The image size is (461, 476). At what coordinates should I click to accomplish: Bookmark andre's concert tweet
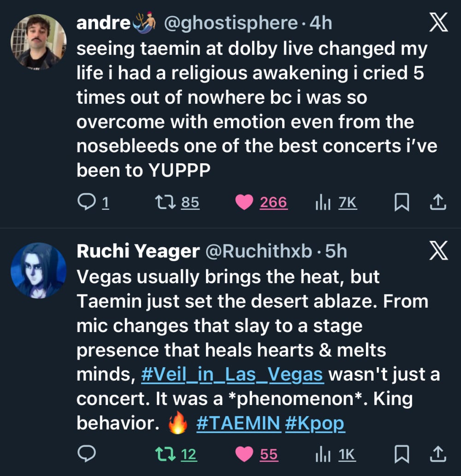401,202
